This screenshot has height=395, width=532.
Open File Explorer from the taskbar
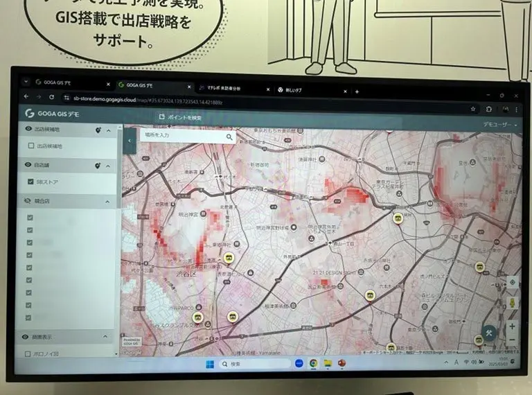point(328,363)
